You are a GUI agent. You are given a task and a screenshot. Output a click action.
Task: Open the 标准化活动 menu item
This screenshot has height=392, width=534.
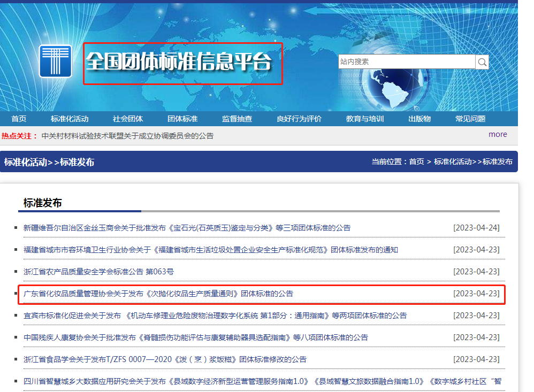click(x=70, y=119)
